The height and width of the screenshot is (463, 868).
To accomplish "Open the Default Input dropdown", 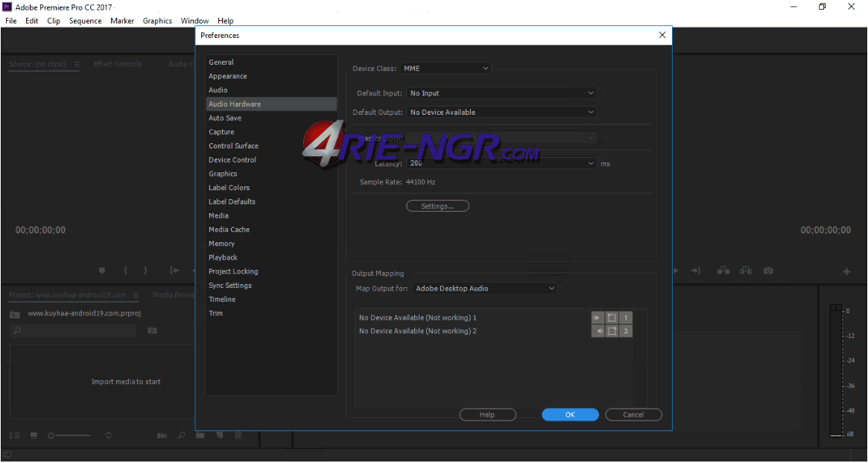I will (501, 93).
